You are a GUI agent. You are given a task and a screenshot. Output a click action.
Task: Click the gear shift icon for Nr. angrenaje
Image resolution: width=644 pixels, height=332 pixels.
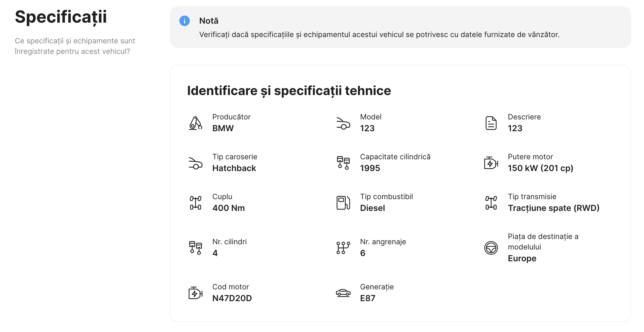coord(343,248)
